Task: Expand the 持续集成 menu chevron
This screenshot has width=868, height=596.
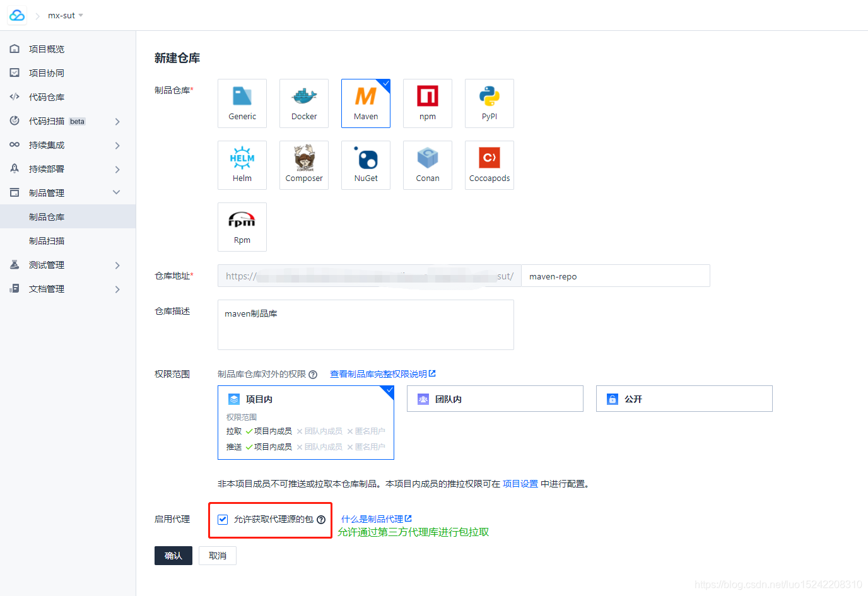Action: point(117,145)
